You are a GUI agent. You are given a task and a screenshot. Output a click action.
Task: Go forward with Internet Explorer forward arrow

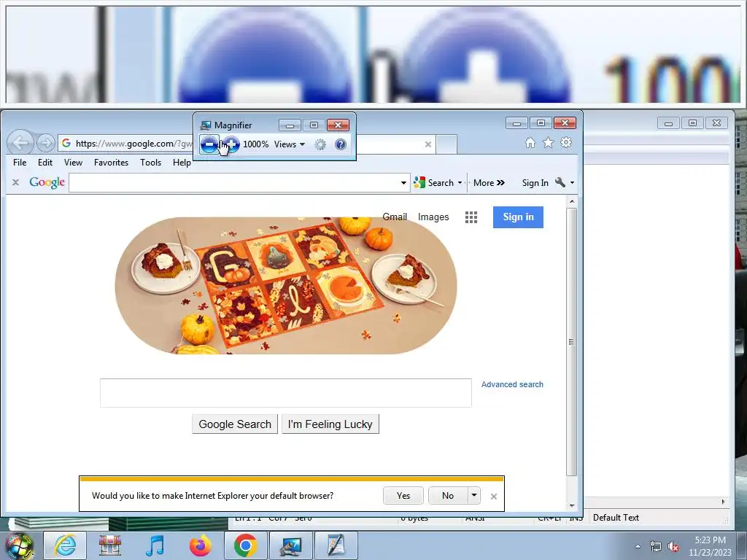(x=46, y=142)
